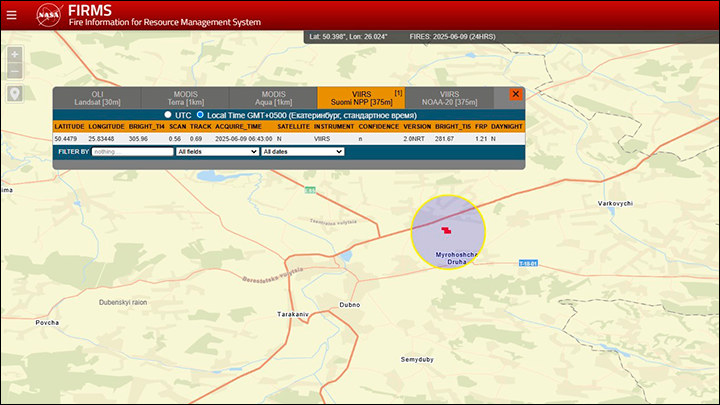Open the hamburger menu icon
The width and height of the screenshot is (720, 405).
11,15
